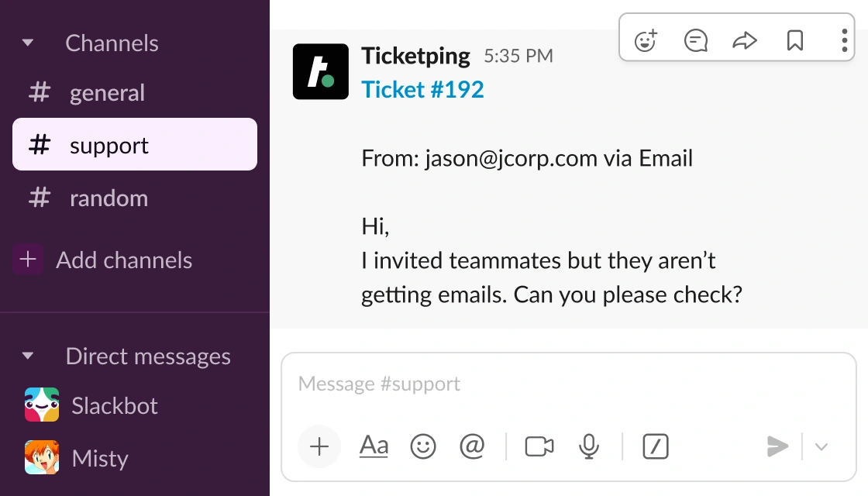
Task: Open the emoji picker in the composer
Action: coord(423,446)
